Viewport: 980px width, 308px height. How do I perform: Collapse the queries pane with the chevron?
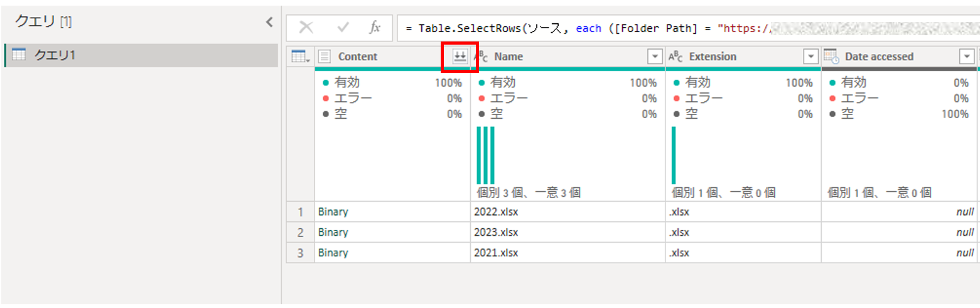click(x=269, y=23)
